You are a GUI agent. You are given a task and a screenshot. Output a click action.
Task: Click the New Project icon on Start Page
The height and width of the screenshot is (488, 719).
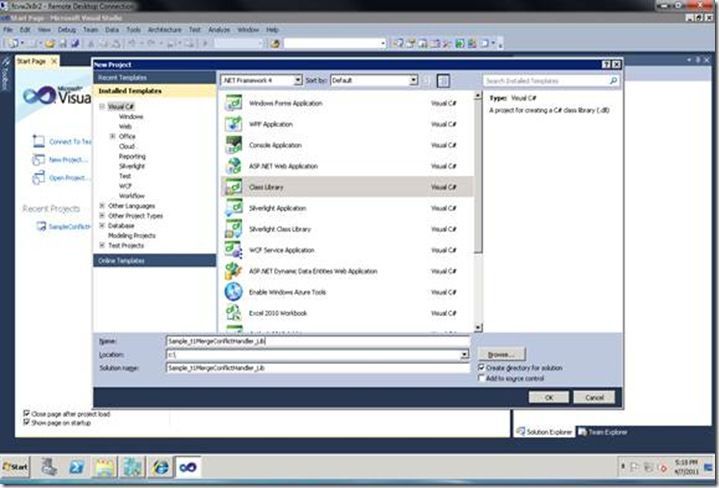coord(39,160)
